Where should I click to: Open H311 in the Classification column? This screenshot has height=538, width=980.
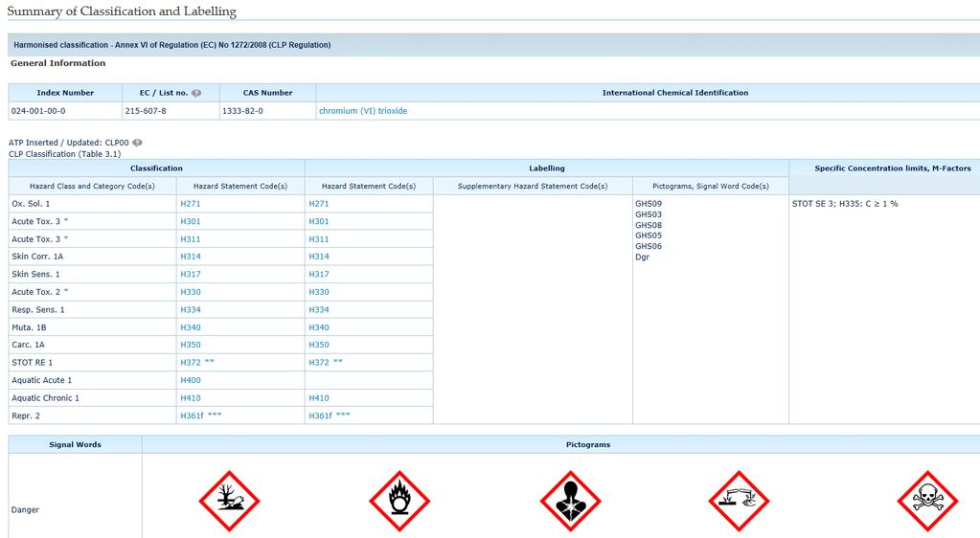[191, 239]
